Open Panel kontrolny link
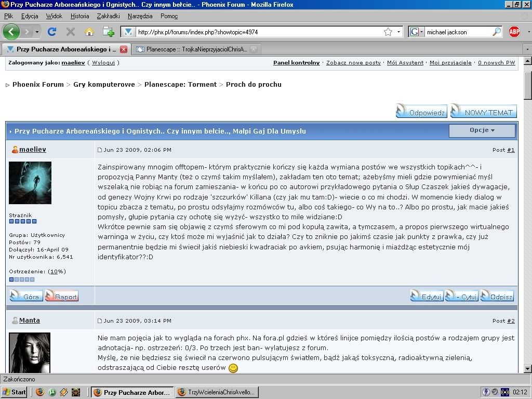Screen dimensions: 532x399 click(296, 62)
